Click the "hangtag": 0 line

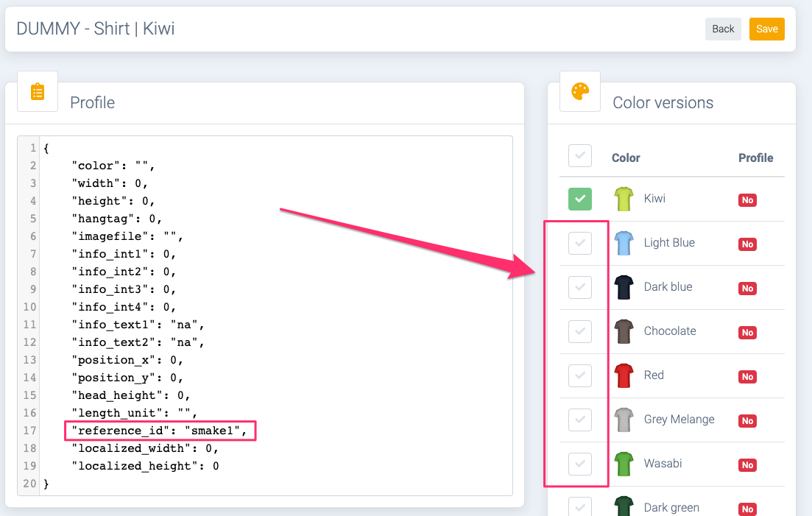click(x=116, y=219)
